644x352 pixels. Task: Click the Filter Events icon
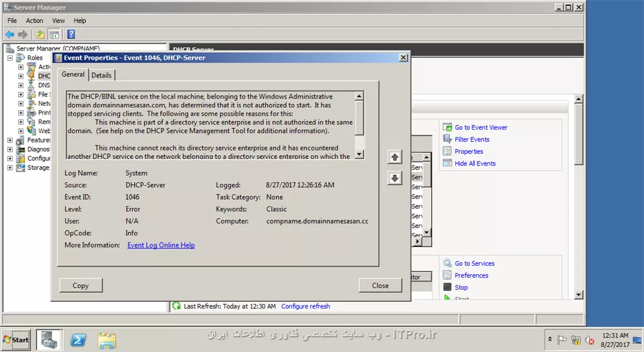(447, 139)
